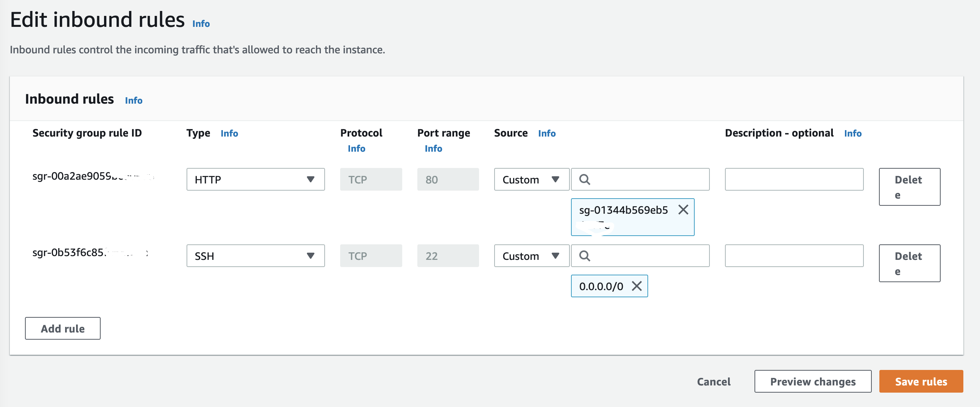
Task: Delete the SSH inbound rule
Action: click(909, 263)
